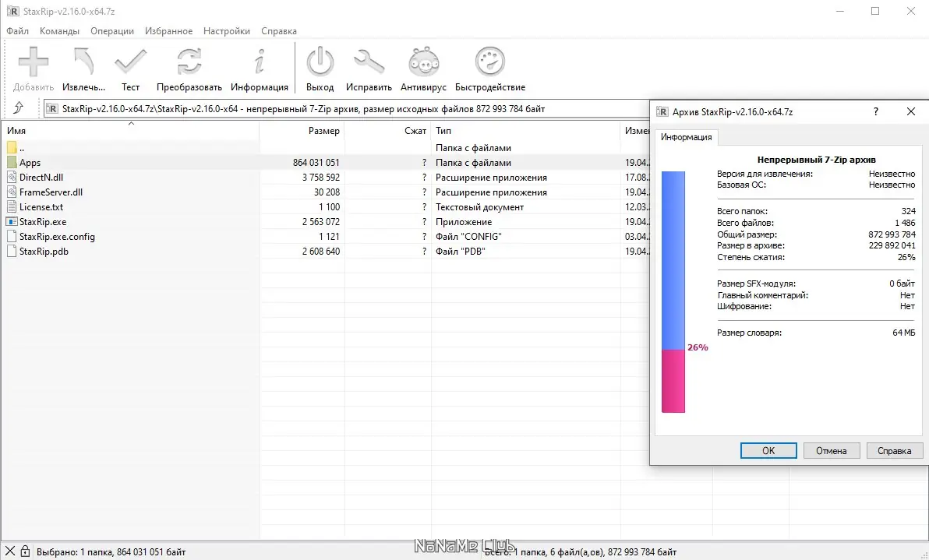
Task: Click the '1 486' total files value
Action: (905, 223)
